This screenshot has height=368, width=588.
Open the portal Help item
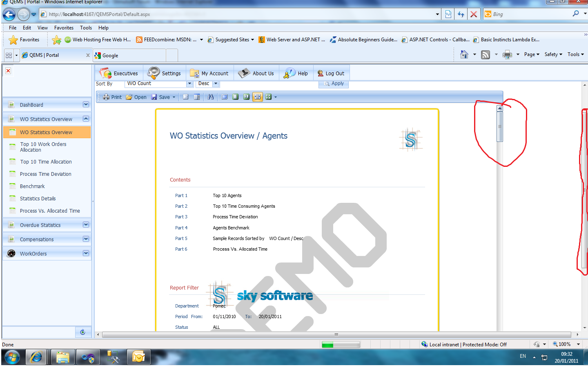coord(296,73)
